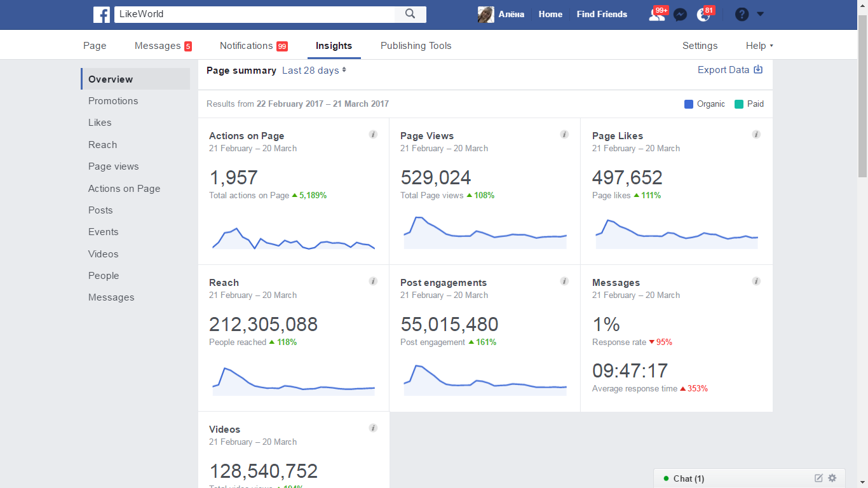Click the Page Likes line chart
This screenshot has height=488, width=868.
pos(677,234)
